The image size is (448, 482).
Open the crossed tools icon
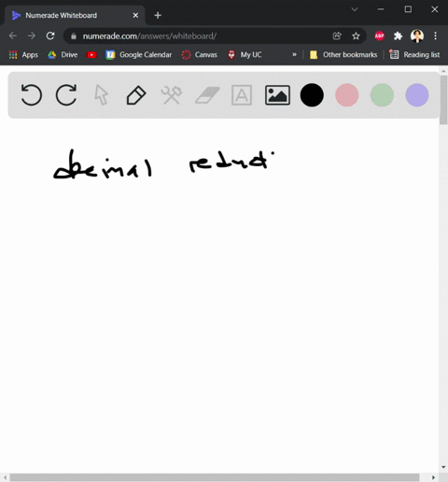[x=172, y=95]
